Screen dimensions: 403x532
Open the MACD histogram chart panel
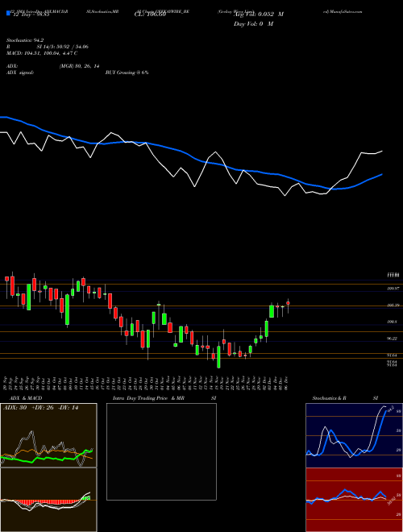coord(48,500)
